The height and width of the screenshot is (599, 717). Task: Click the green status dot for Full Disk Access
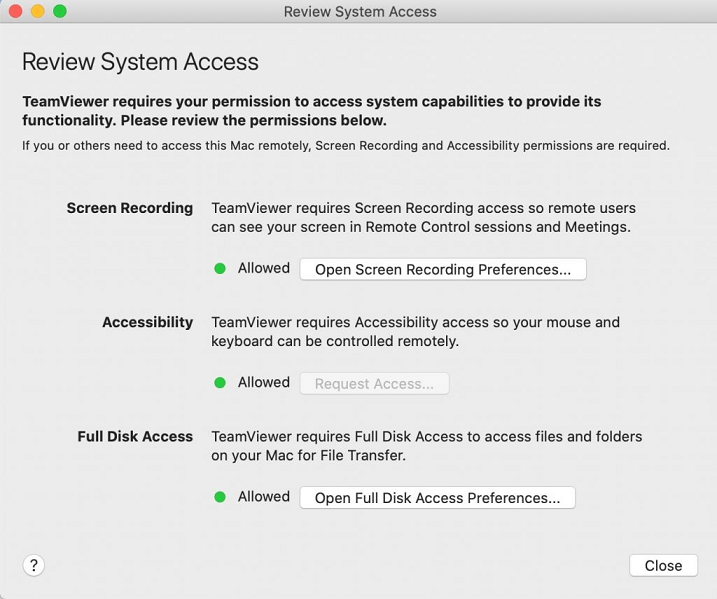pos(220,497)
